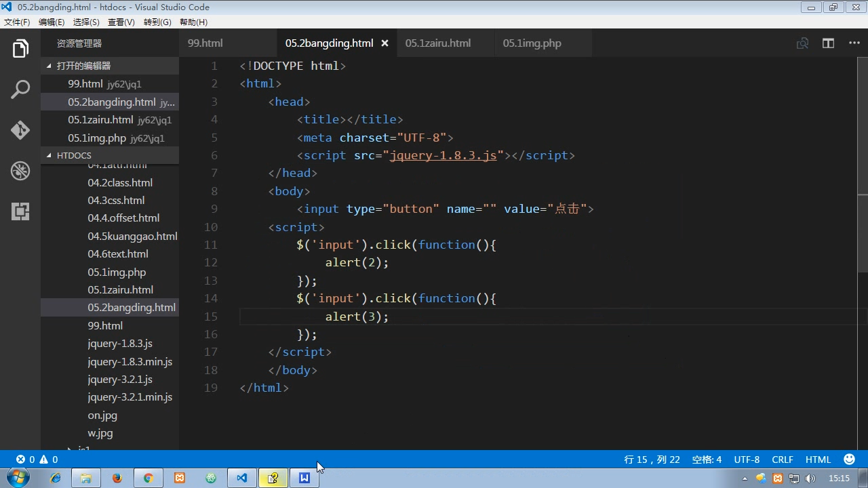
Task: Open Word from taskbar
Action: (x=304, y=478)
